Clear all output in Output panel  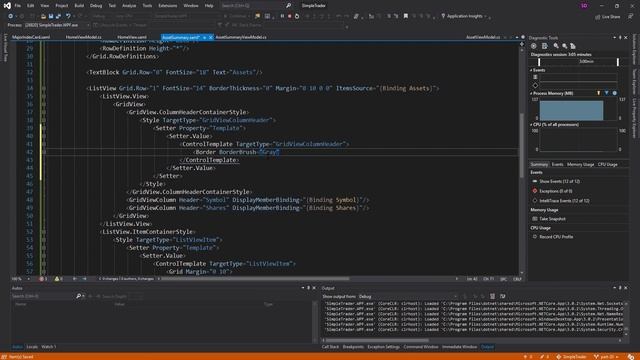tap(493, 296)
